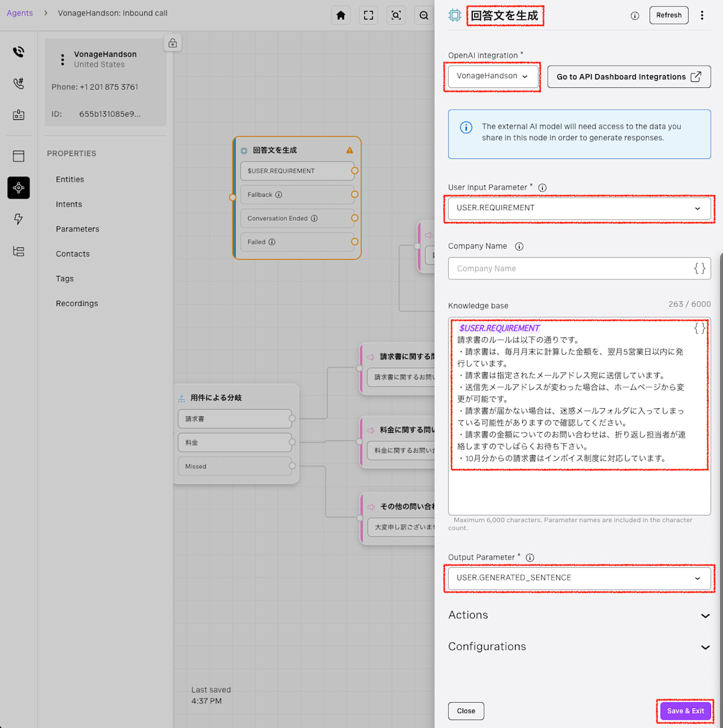Open Recordings in Properties

click(77, 303)
